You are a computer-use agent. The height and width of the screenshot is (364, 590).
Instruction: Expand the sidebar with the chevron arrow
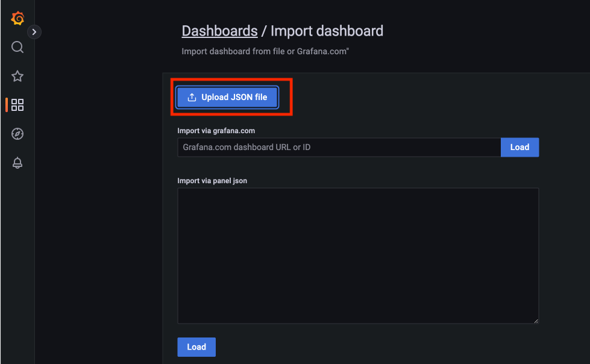click(x=34, y=32)
